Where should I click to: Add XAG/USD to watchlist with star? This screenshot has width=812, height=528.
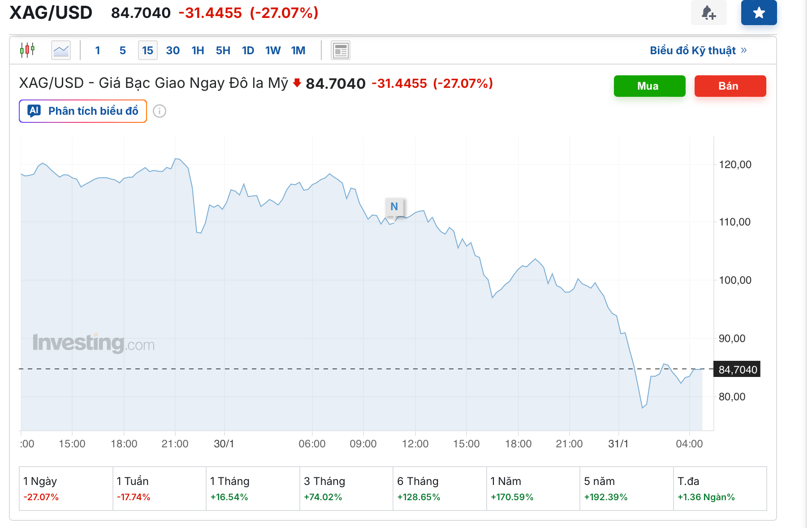coord(759,13)
